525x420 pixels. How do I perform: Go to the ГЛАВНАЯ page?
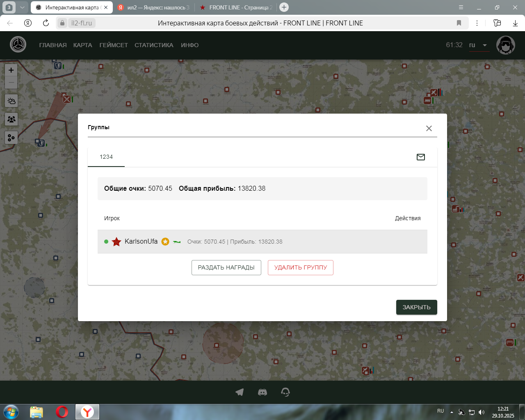coord(53,45)
